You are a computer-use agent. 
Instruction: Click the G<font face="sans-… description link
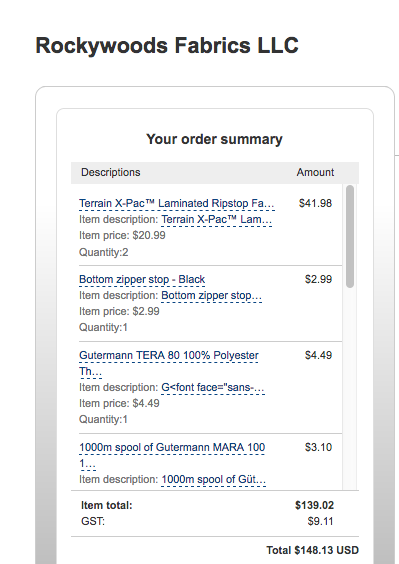[x=213, y=388]
